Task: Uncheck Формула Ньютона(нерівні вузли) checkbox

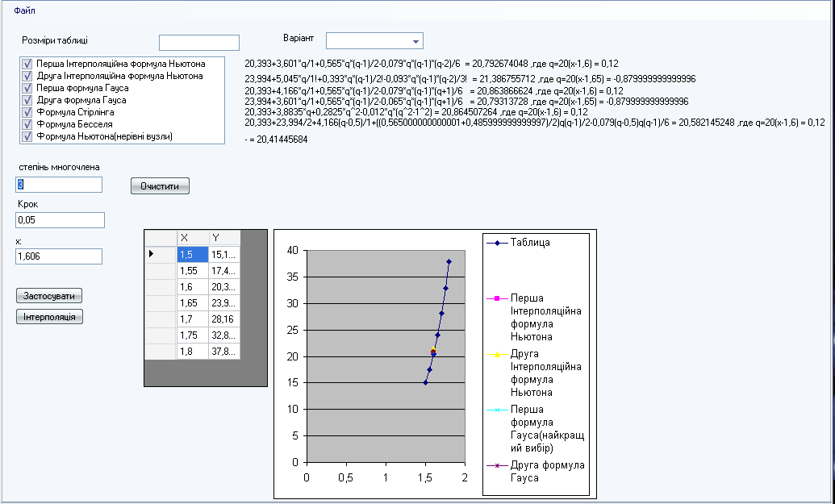Action: click(27, 136)
